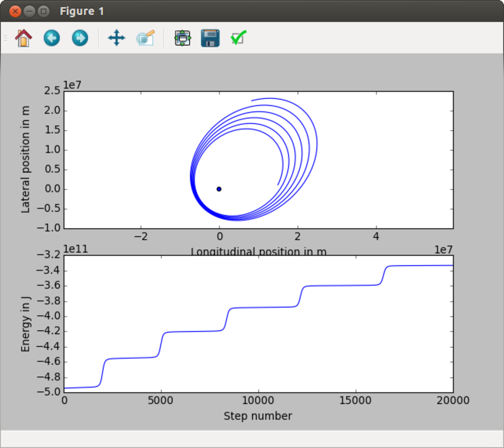Go forward to the next view
Image resolution: width=504 pixels, height=448 pixels.
click(x=80, y=38)
